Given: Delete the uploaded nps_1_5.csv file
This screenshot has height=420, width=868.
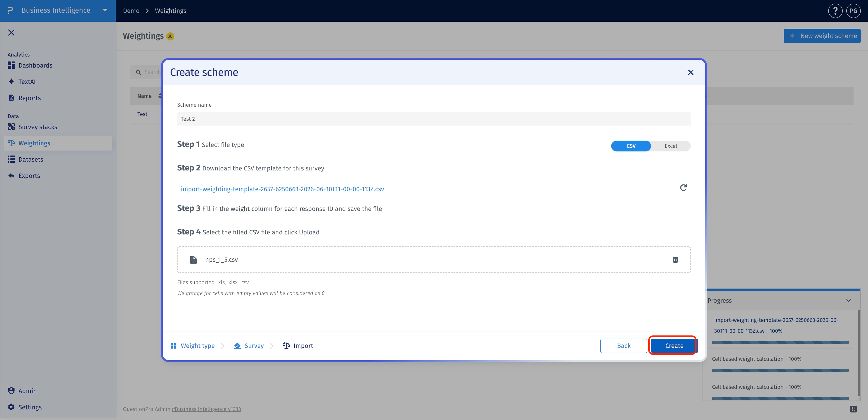Looking at the screenshot, I should coord(675,260).
